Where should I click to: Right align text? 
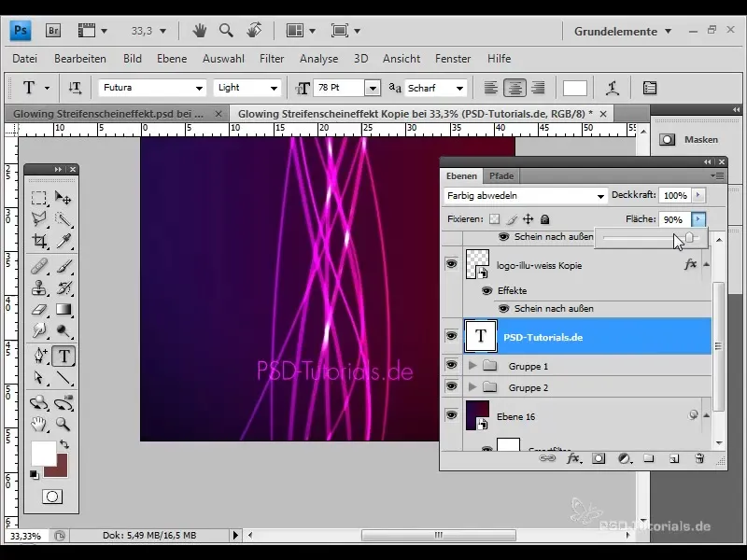(x=539, y=88)
